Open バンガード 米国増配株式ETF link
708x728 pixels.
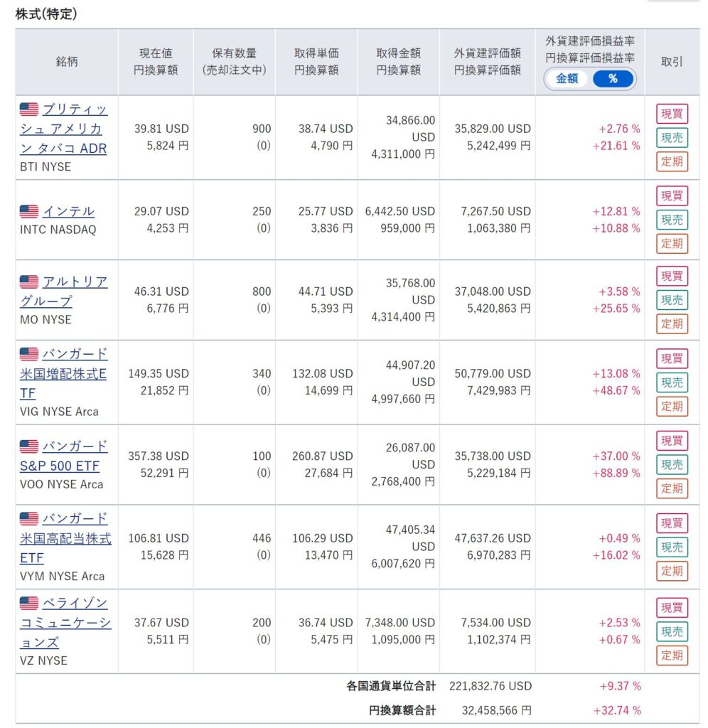(x=63, y=373)
